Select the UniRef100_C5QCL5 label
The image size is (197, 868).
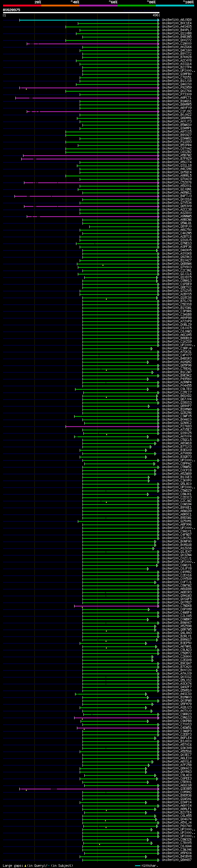176,440
